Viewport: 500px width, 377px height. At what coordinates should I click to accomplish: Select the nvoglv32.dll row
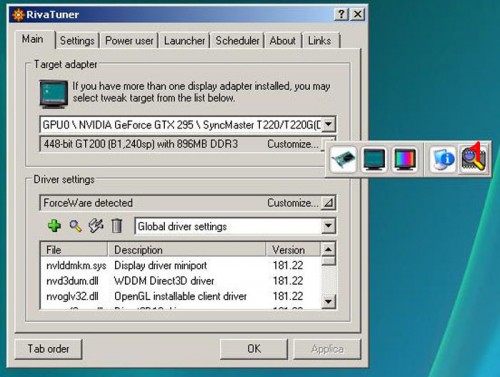click(181, 296)
